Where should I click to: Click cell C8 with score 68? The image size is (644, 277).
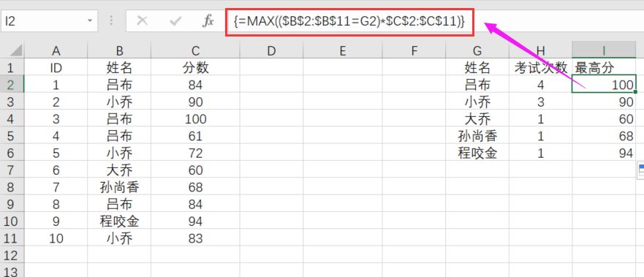click(195, 186)
